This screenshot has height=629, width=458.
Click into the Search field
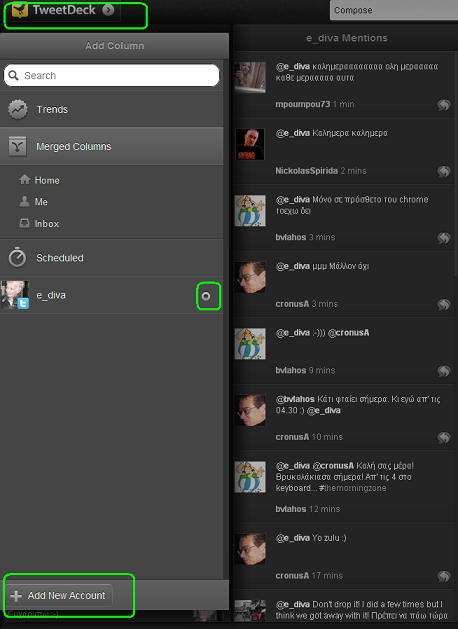111,75
